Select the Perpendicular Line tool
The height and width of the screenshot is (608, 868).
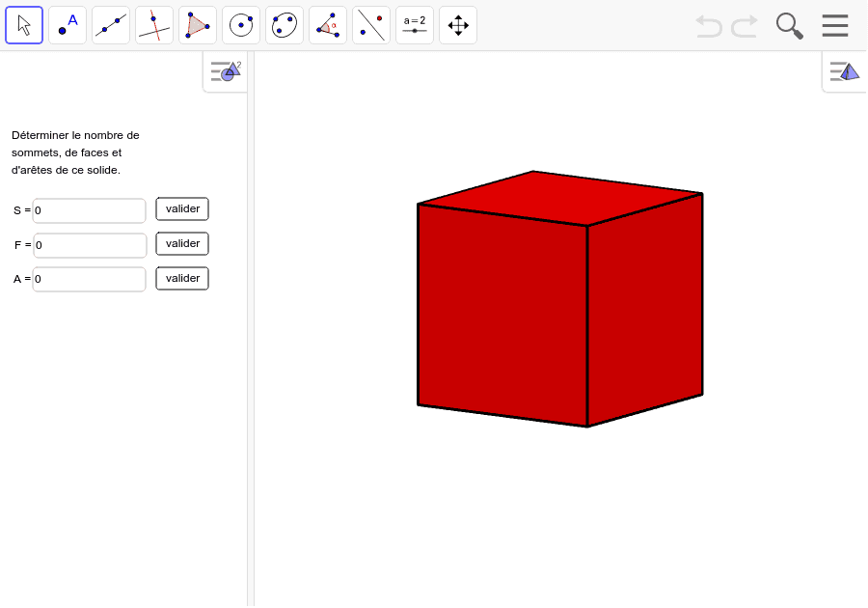pyautogui.click(x=153, y=24)
